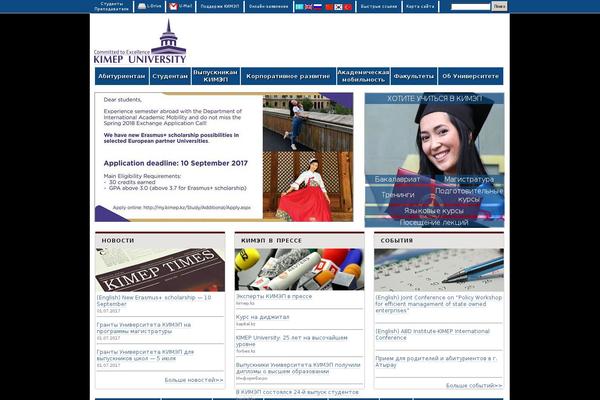Open the Карта сайта link

[x=420, y=7]
